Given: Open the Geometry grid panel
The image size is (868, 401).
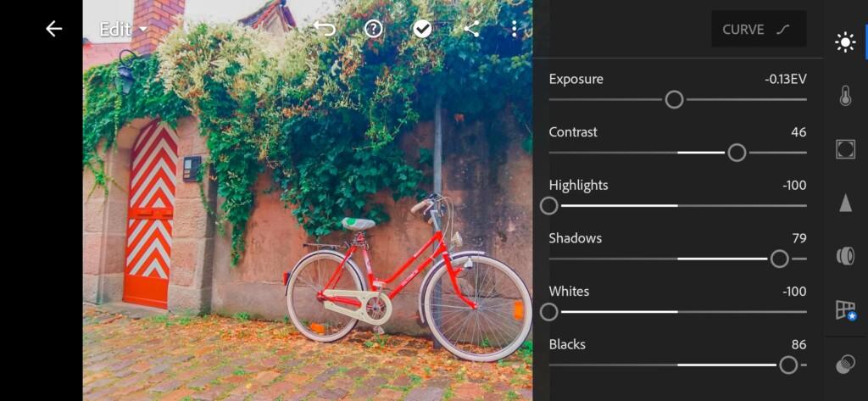Looking at the screenshot, I should tap(846, 310).
